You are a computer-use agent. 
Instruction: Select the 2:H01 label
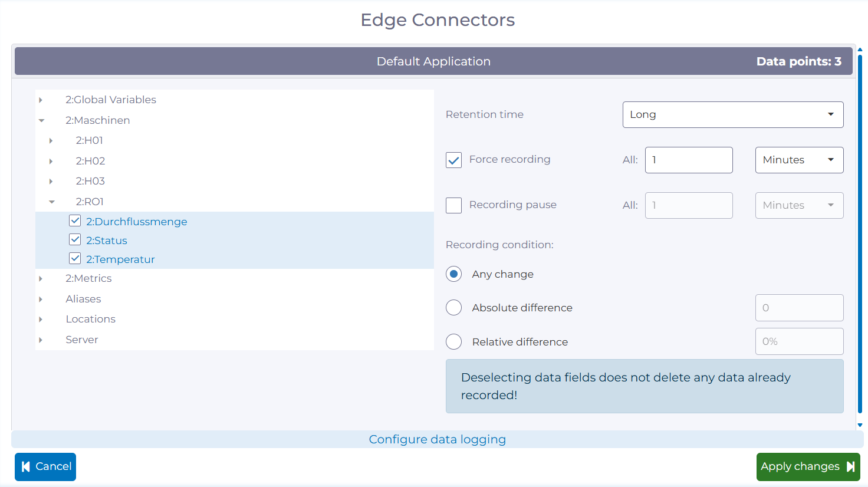point(90,140)
